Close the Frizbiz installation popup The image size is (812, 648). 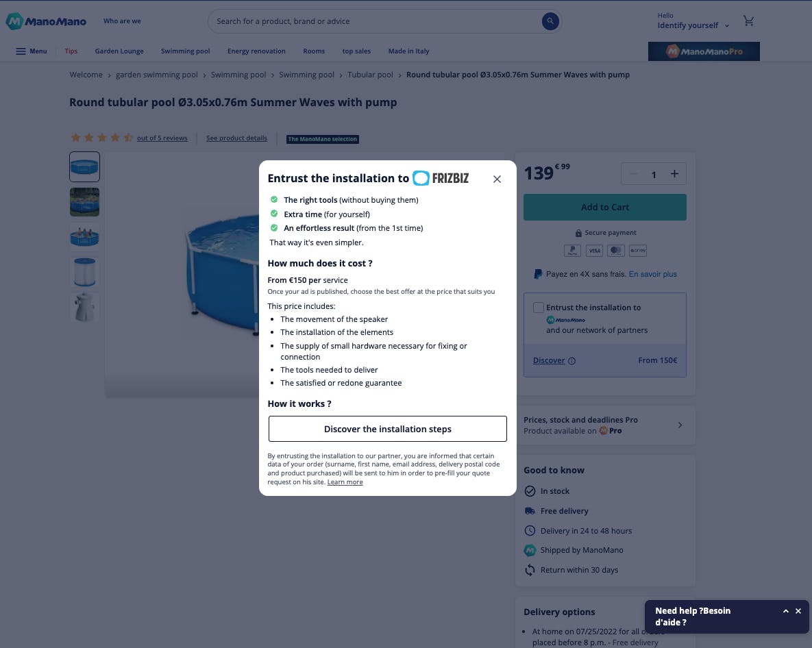point(497,179)
